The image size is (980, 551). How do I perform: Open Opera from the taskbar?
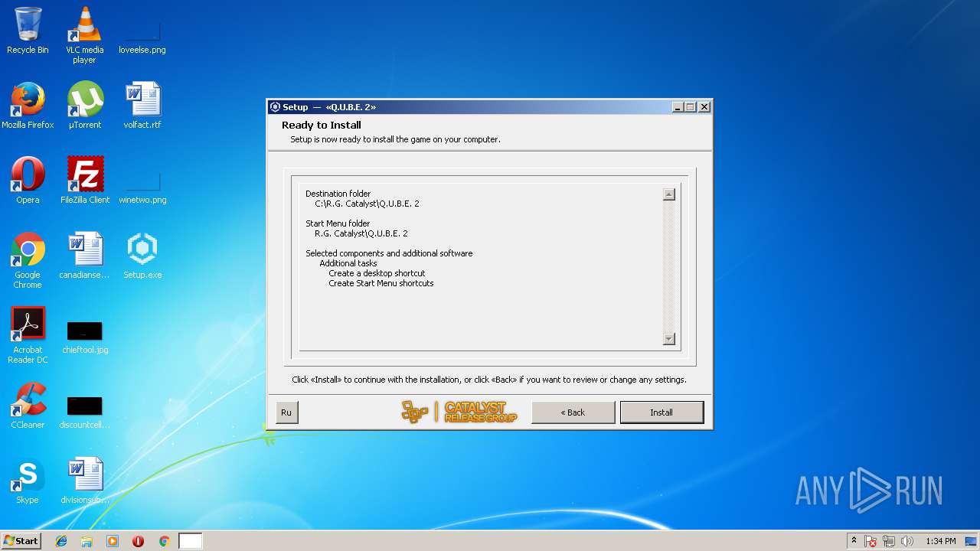[138, 541]
